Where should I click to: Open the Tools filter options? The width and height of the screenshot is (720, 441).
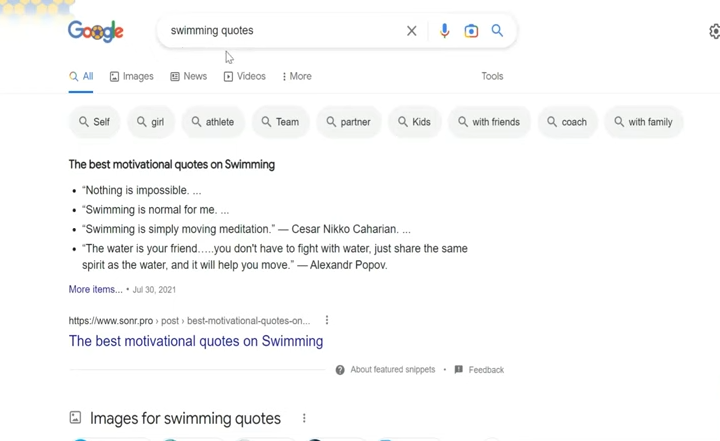tap(492, 76)
